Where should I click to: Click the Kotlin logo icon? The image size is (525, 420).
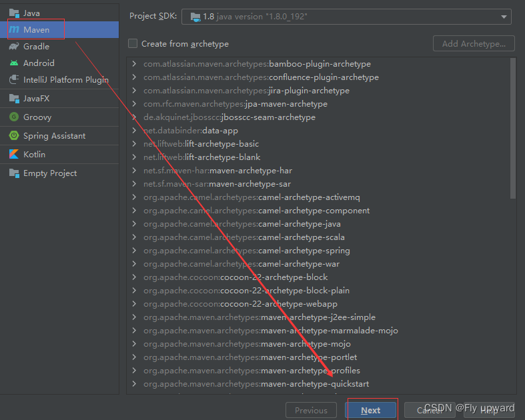tap(14, 154)
